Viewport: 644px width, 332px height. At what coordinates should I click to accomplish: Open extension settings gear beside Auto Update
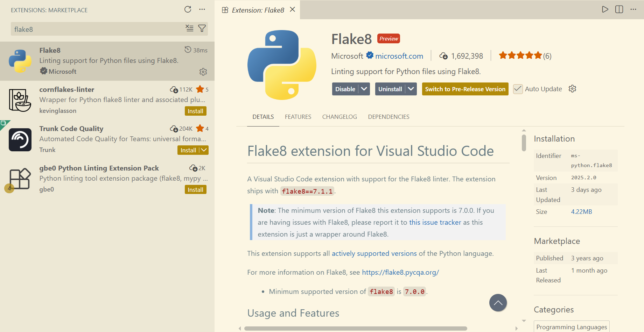coord(572,88)
